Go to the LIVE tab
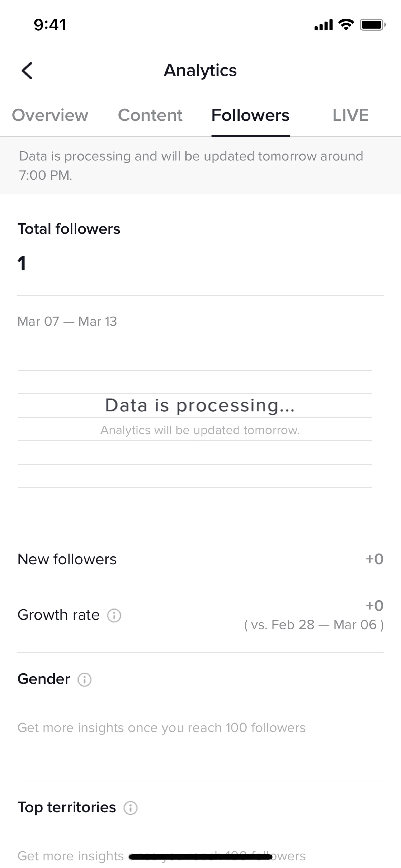This screenshot has height=868, width=401. tap(350, 115)
